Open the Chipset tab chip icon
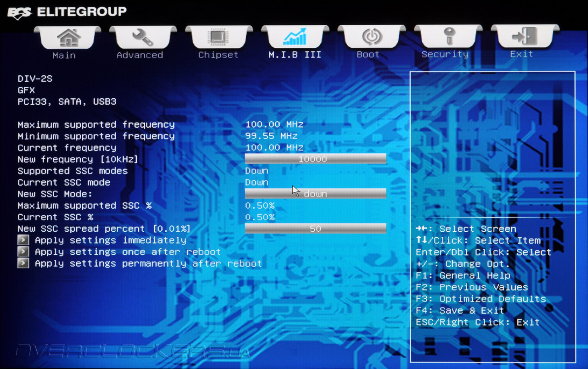 click(x=218, y=37)
